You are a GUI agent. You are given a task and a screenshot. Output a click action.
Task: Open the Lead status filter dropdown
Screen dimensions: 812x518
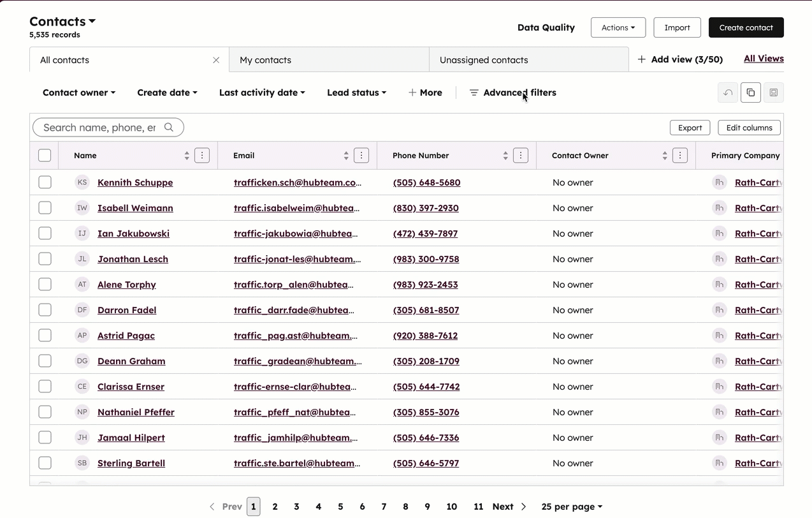click(x=356, y=93)
